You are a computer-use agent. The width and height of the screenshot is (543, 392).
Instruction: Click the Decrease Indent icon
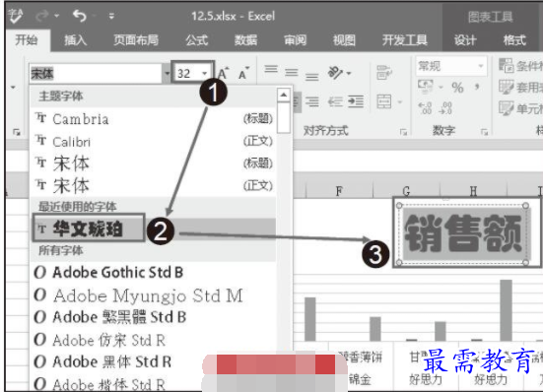coord(335,101)
